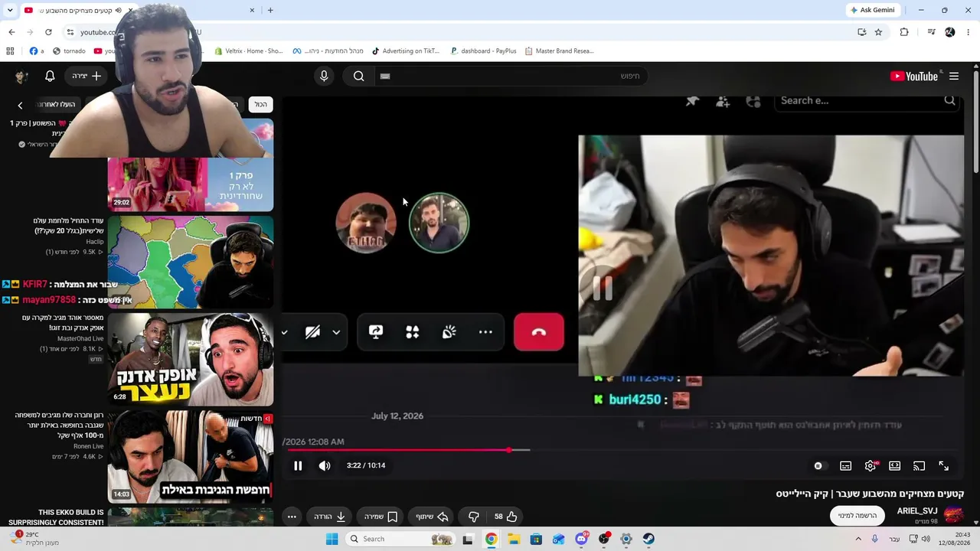Open the חופשת הגניבות באילת video thumbnail

point(191,456)
